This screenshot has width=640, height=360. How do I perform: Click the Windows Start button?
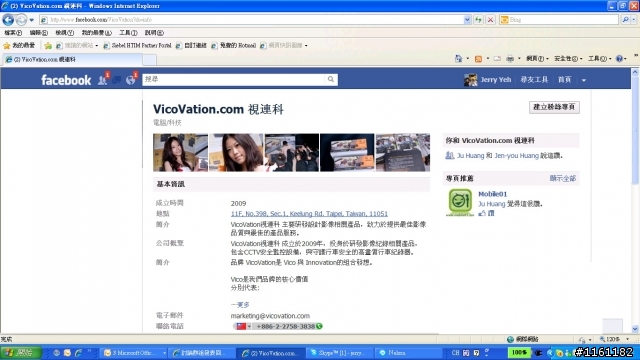click(20, 353)
